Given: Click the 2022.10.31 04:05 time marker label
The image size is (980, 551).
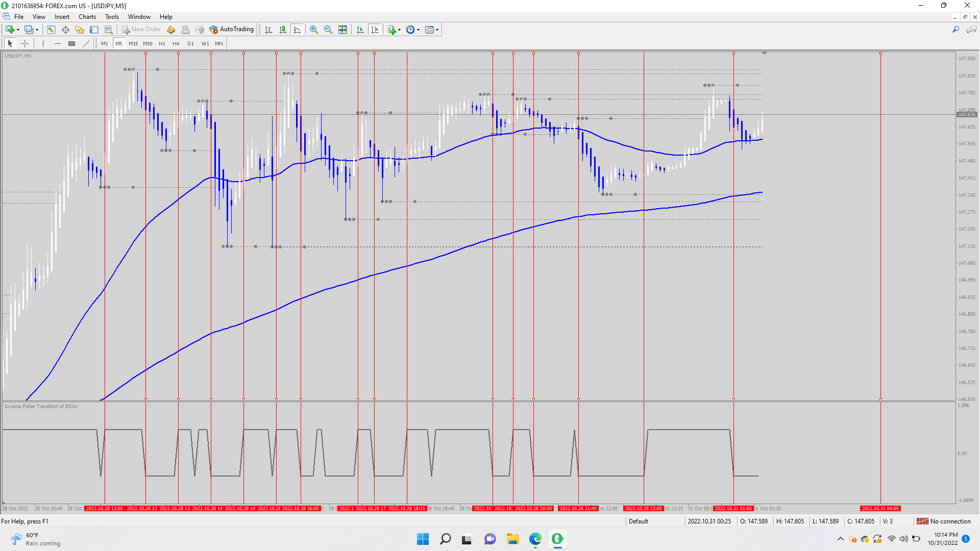Looking at the screenshot, I should pos(880,508).
